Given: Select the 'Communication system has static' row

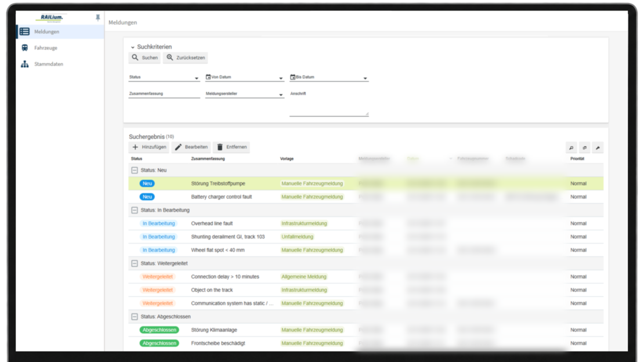Looking at the screenshot, I should (366, 303).
